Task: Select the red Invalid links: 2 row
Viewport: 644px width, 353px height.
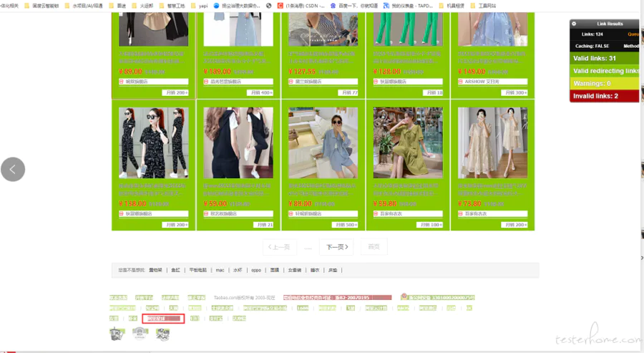Action: (604, 96)
